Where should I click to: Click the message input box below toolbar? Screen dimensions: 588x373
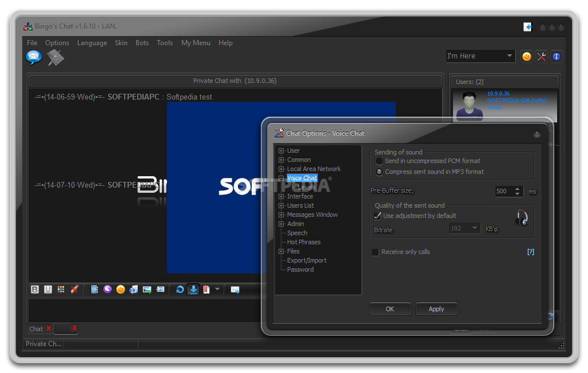point(144,310)
